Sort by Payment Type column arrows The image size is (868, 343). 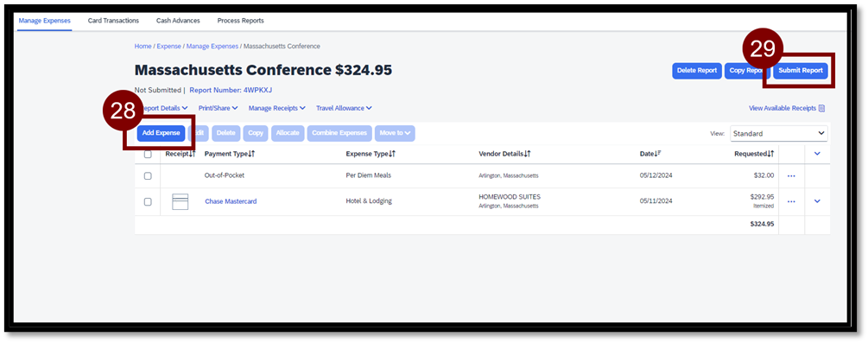(251, 154)
